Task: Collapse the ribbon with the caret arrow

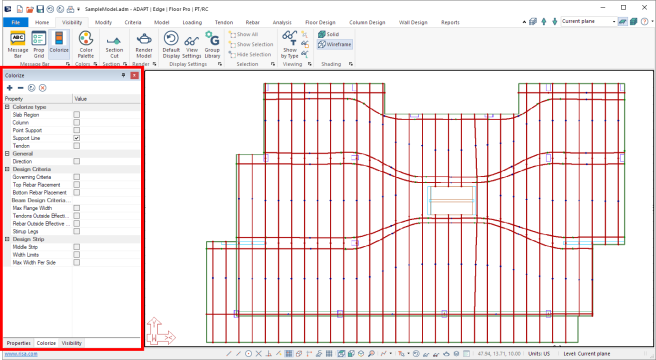Action: click(525, 22)
